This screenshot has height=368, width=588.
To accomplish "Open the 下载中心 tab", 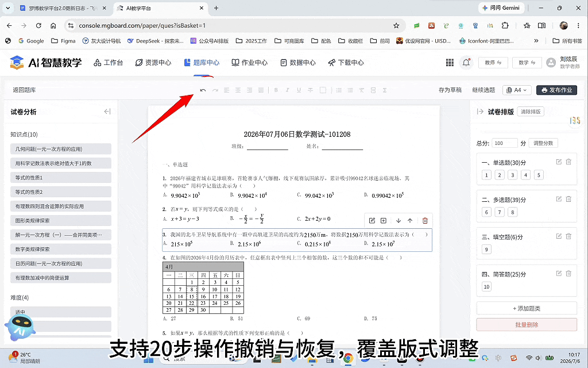I will click(346, 63).
